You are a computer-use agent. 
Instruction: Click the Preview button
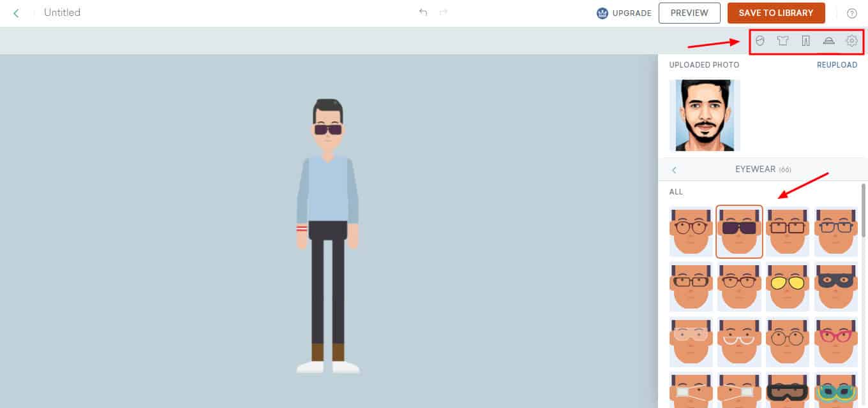689,13
